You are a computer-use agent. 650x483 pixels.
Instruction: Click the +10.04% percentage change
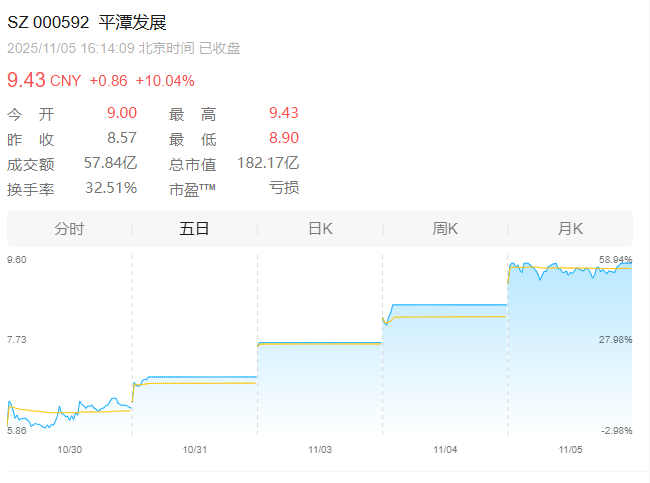tap(165, 81)
